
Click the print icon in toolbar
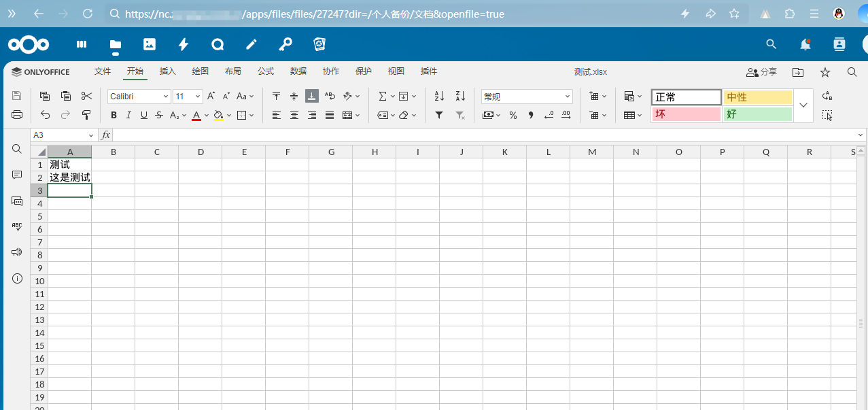(x=17, y=115)
